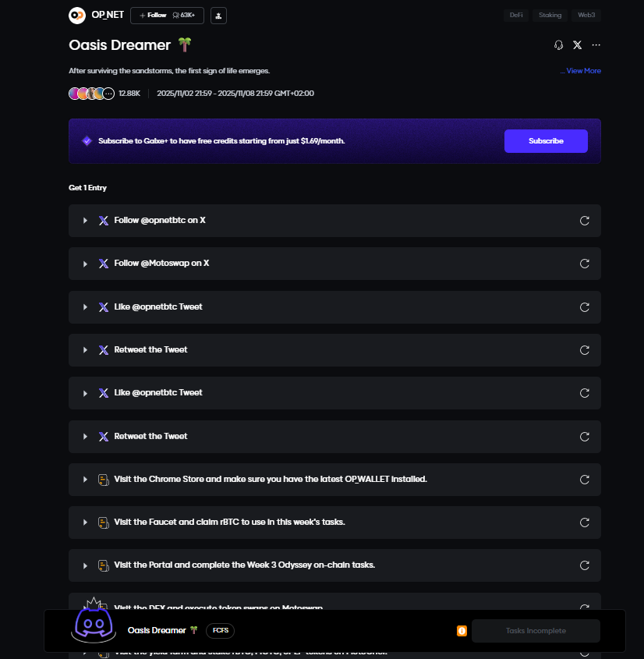Expand the first "Retweet the Tweet" task
This screenshot has width=644, height=659.
pos(85,350)
